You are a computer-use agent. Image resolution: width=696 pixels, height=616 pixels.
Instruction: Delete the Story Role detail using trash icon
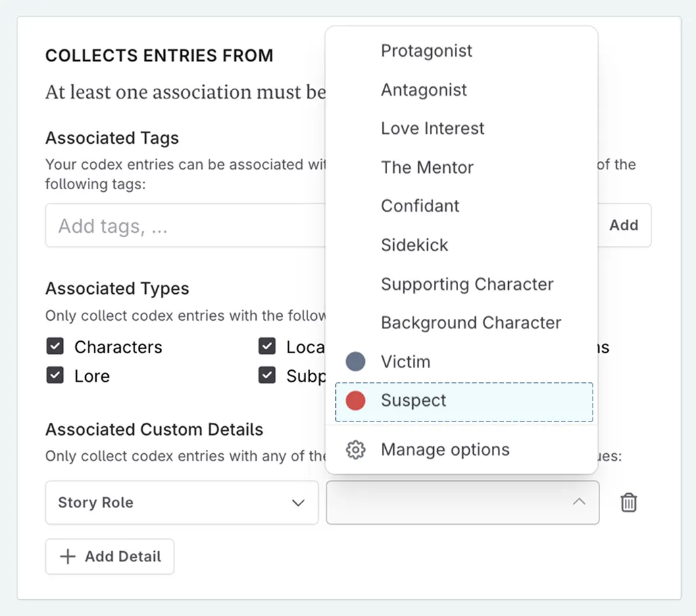628,503
